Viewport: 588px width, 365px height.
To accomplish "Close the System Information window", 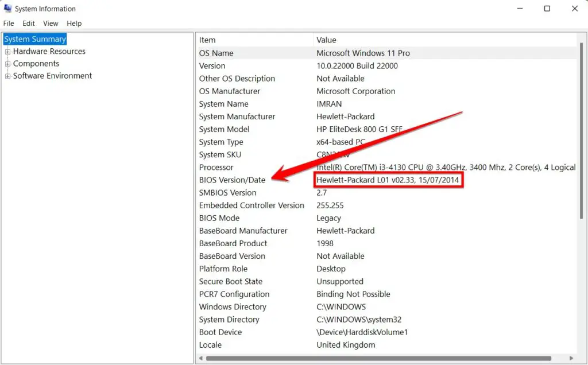I will 574,8.
